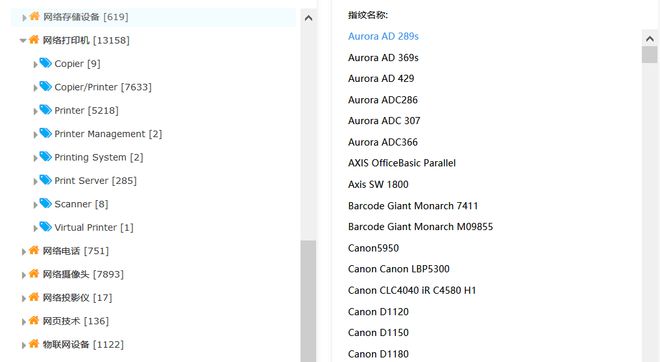Select the Printer Management [2] item
Screen dimensions: 660x362
tap(108, 134)
